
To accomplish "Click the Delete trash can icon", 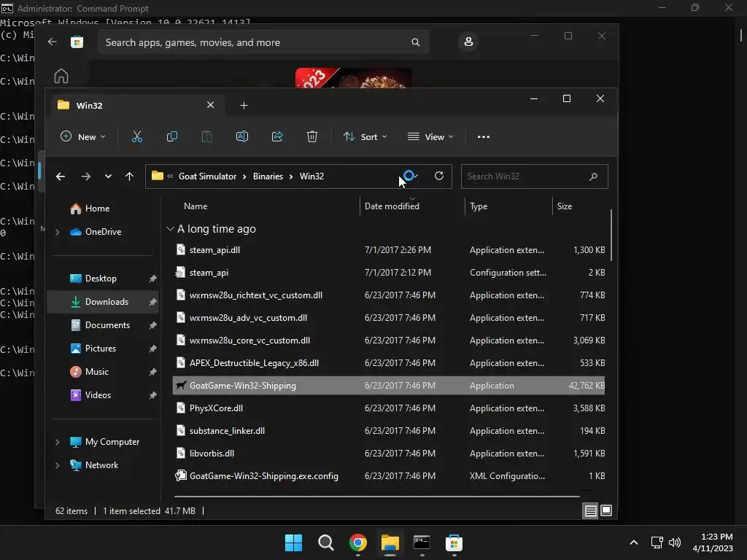I will 312,136.
